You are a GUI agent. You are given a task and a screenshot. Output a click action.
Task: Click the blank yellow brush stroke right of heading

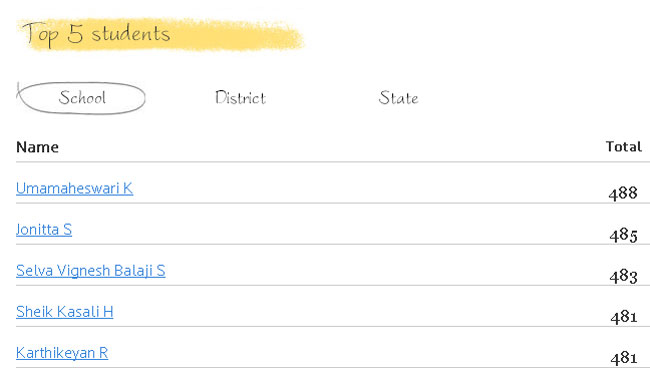tap(238, 36)
